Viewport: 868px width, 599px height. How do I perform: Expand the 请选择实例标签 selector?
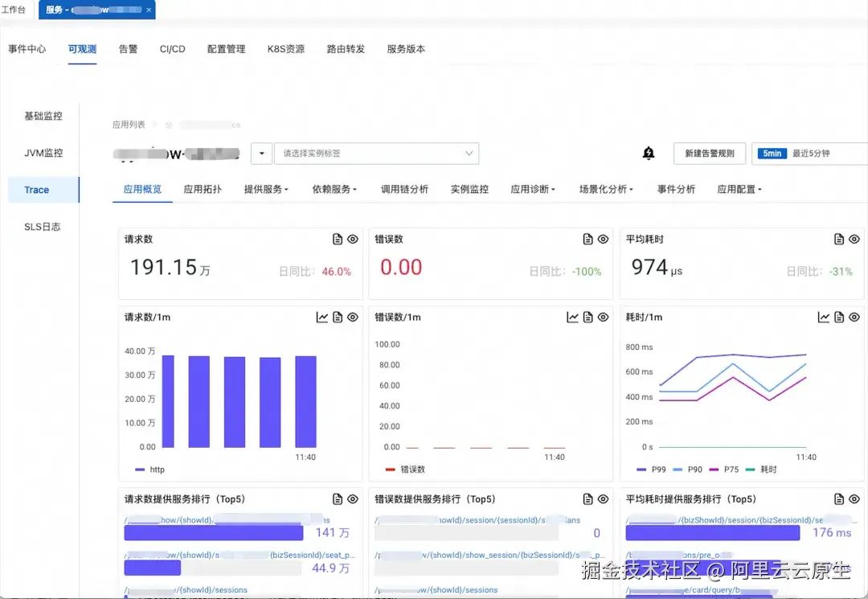(x=375, y=153)
